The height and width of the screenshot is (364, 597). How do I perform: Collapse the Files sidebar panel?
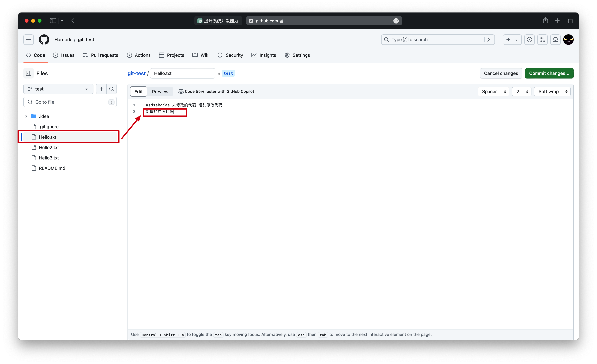click(28, 73)
